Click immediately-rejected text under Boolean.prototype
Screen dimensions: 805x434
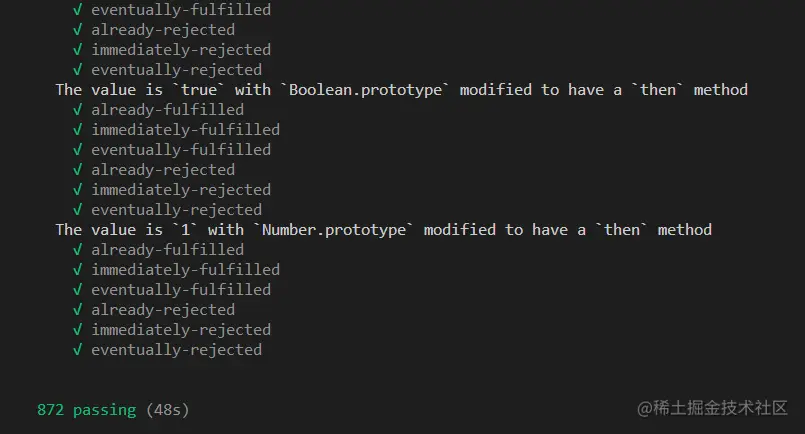pyautogui.click(x=181, y=190)
